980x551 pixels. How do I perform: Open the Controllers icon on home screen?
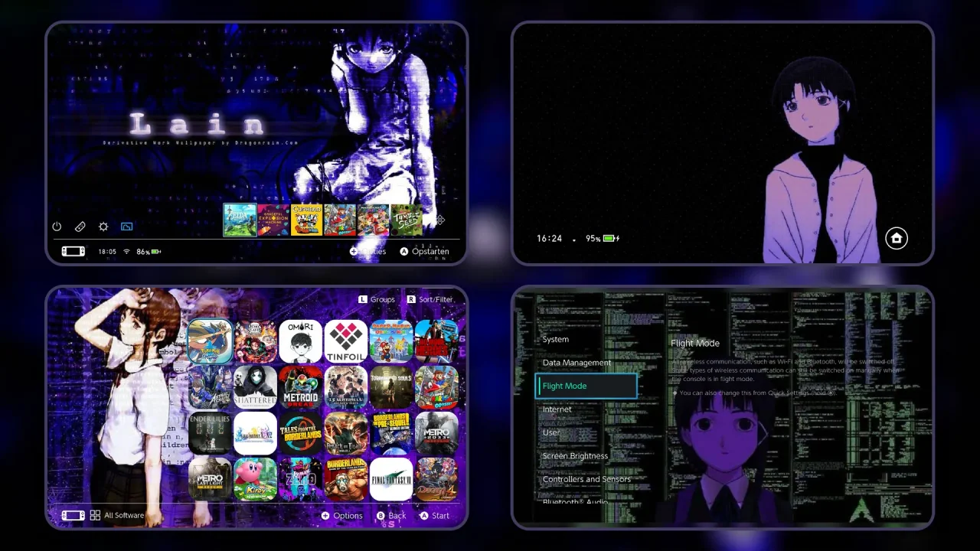point(80,227)
